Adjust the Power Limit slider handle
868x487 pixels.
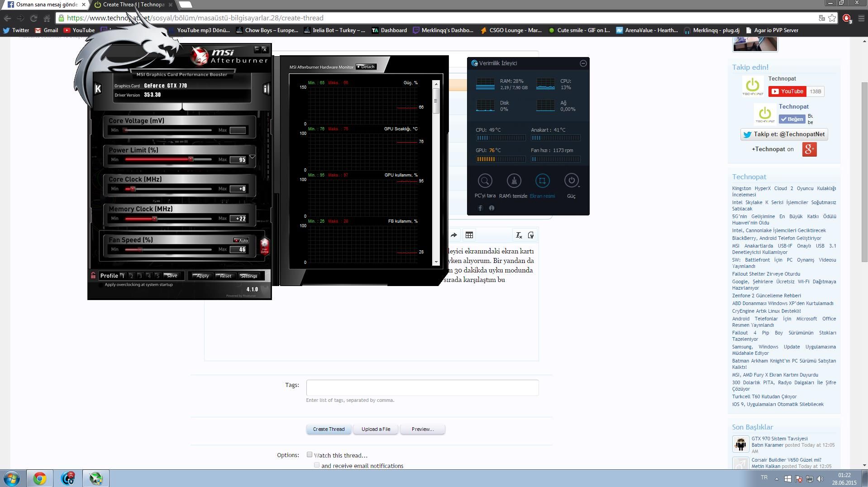point(191,159)
